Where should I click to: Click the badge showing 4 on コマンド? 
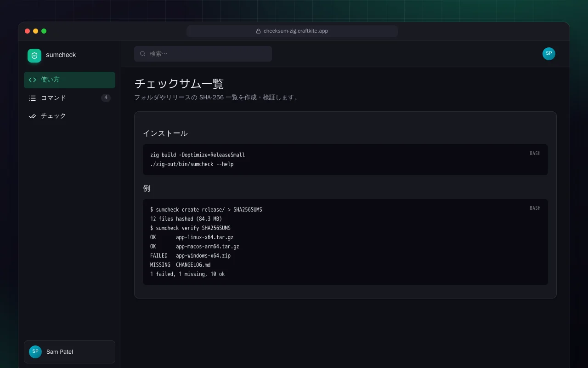pos(106,98)
